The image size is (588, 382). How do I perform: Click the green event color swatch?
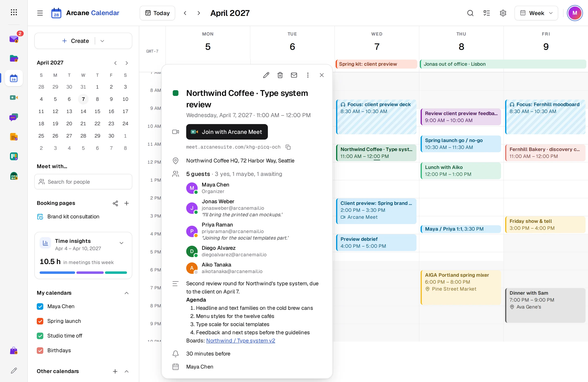(x=175, y=93)
